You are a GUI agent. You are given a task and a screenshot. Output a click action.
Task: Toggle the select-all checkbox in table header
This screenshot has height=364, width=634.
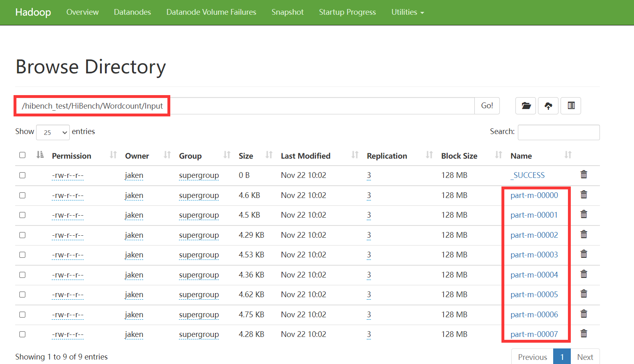pyautogui.click(x=22, y=155)
